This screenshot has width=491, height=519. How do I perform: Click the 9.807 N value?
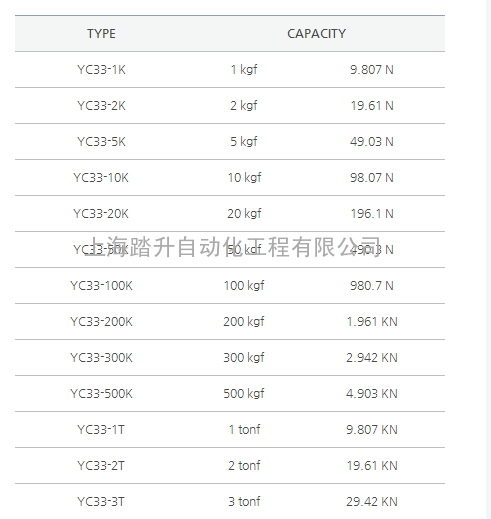[372, 70]
